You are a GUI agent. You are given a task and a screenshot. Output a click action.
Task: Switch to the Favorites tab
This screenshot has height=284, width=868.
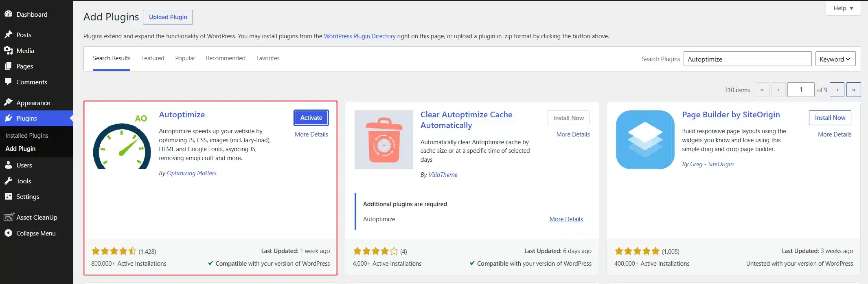point(268,58)
